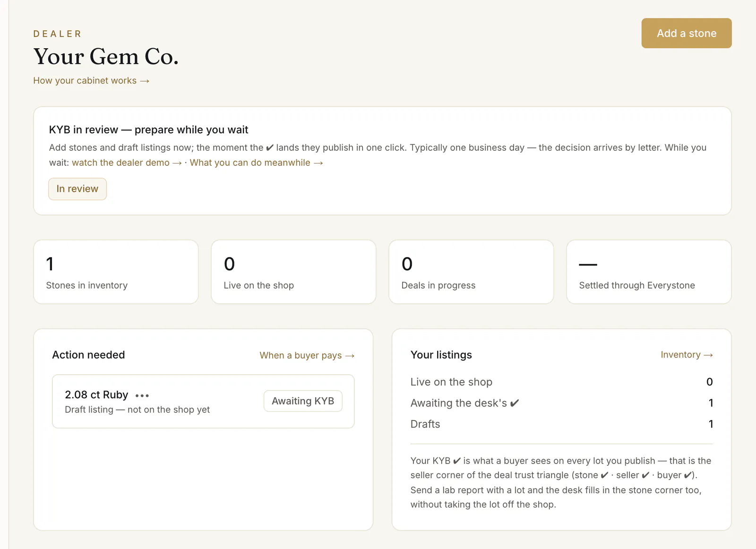Select the Live on the shop stat card
This screenshot has height=549, width=756.
pyautogui.click(x=293, y=272)
